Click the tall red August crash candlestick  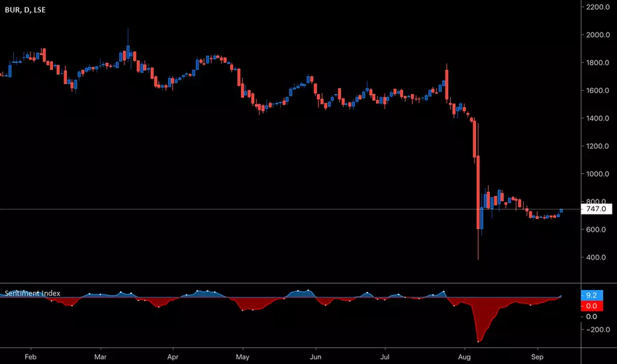pos(478,193)
